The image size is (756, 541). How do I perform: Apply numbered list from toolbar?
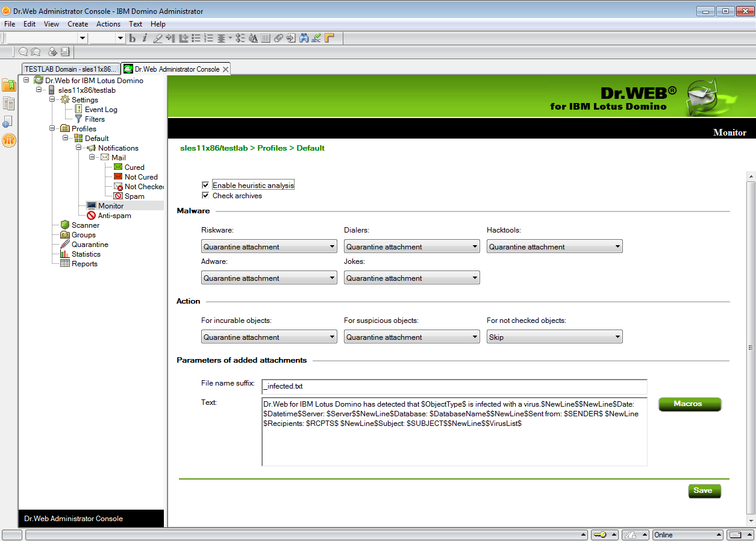[x=208, y=38]
